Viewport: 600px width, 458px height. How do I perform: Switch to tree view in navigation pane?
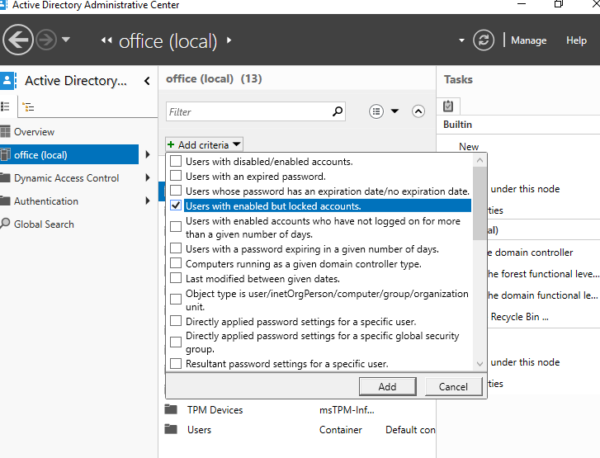[27, 107]
